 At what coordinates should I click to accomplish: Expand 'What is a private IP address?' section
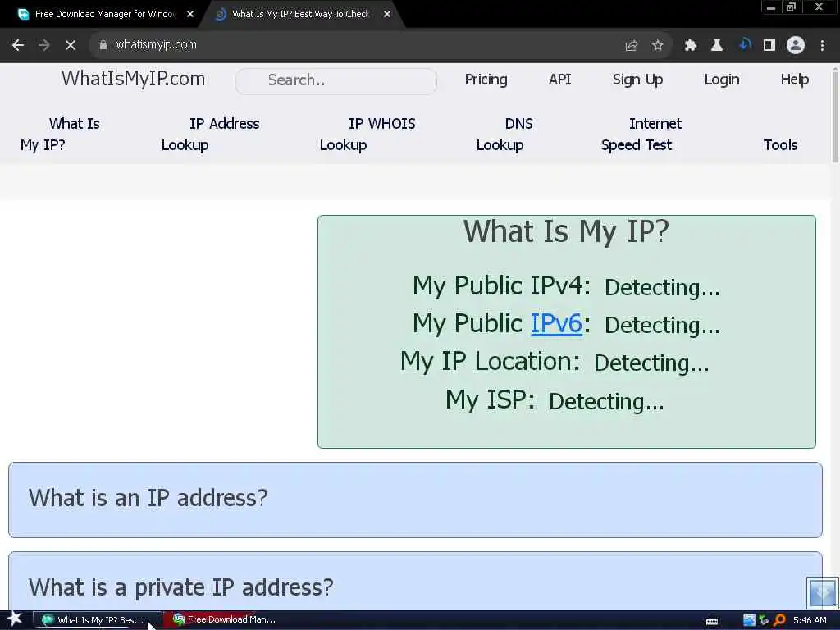point(415,582)
